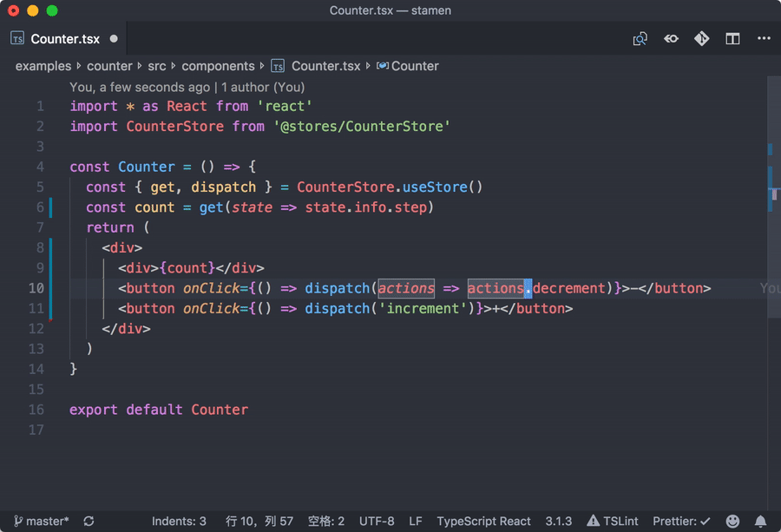Image resolution: width=781 pixels, height=532 pixels.
Task: Click the TSLint warning triangle icon
Action: pos(593,521)
